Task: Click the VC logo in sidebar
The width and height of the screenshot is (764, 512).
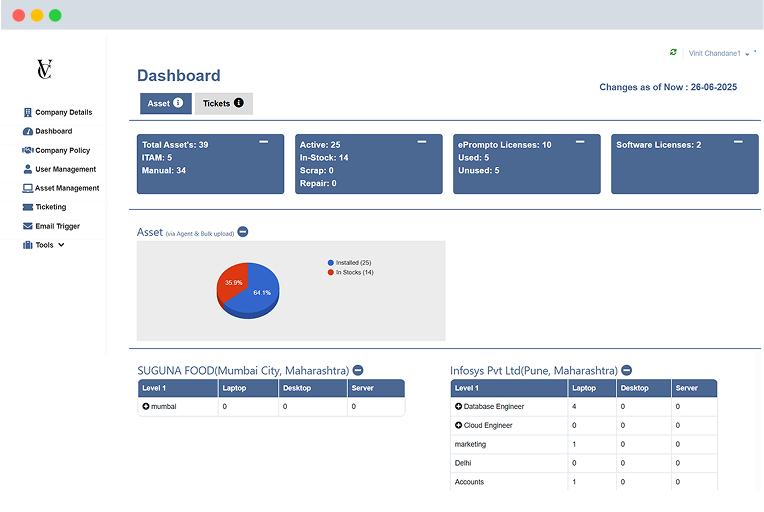Action: (x=44, y=69)
